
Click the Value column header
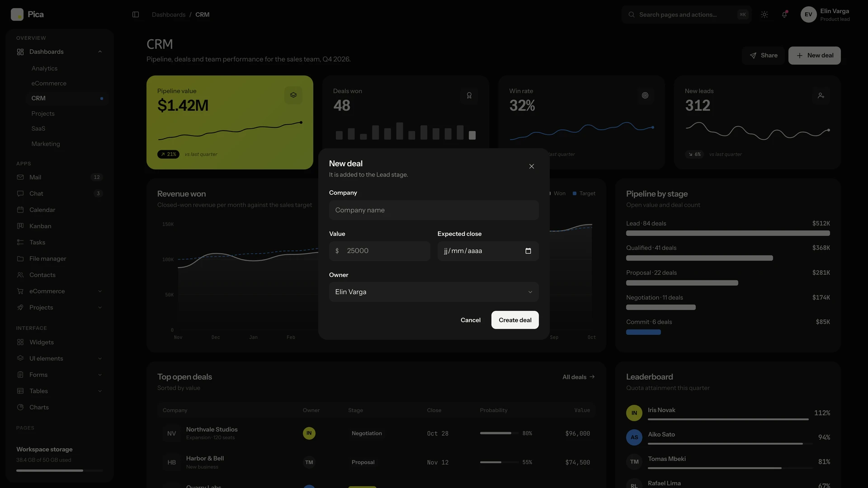582,410
